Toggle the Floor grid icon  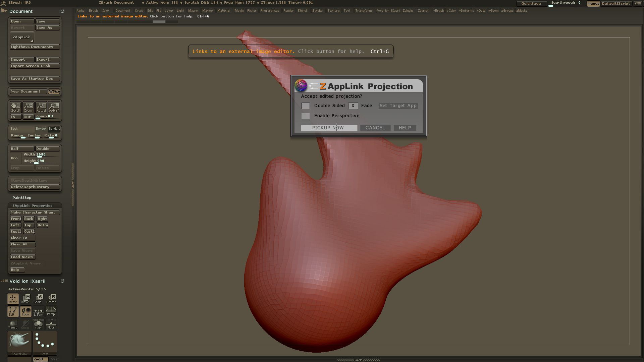51,324
